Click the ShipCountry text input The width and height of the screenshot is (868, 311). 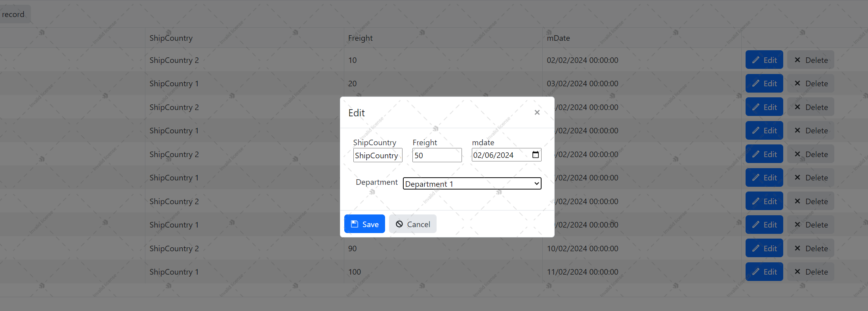(x=378, y=155)
